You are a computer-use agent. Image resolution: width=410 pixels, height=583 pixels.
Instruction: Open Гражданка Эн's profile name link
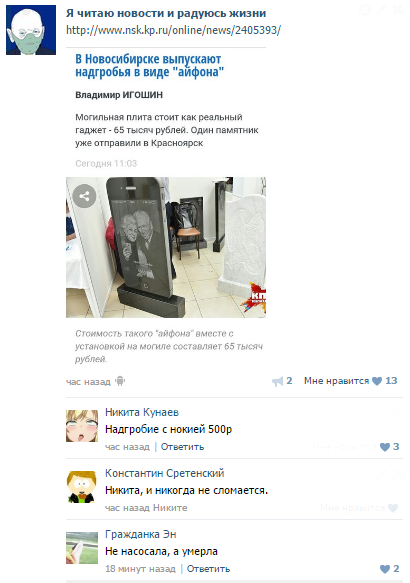[x=141, y=534]
